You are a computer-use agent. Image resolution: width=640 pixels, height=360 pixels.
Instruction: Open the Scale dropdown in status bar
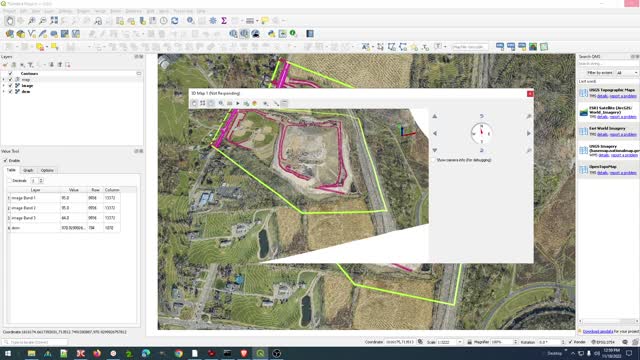[460, 342]
